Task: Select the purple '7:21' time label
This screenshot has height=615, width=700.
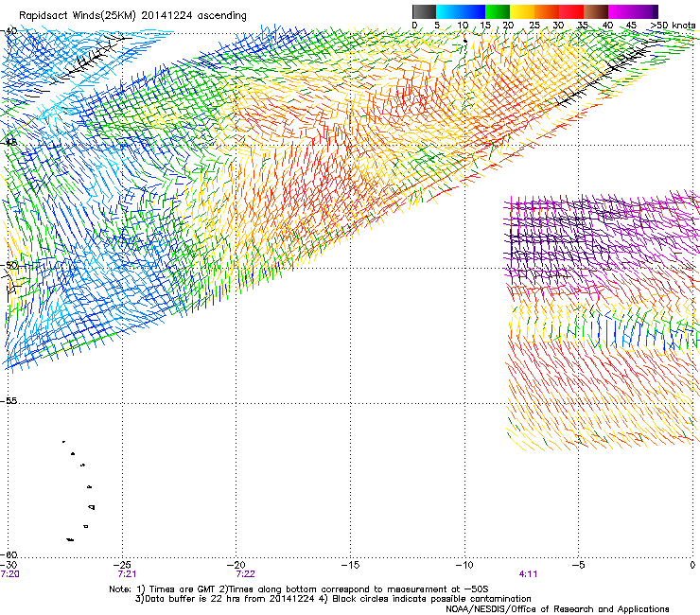Action: pos(127,574)
